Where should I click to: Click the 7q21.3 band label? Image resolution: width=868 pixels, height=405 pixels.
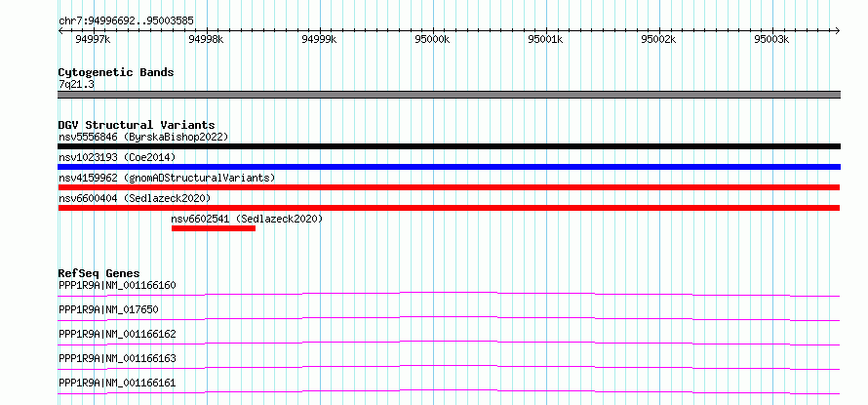point(76,84)
